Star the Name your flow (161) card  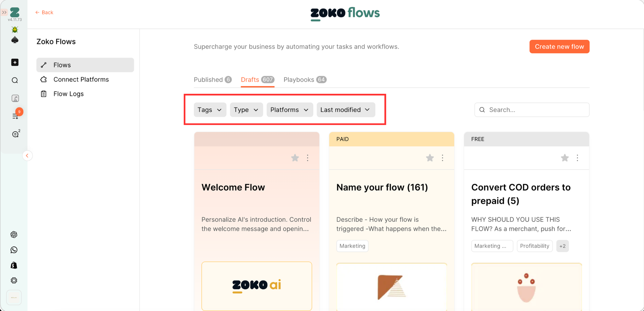430,158
